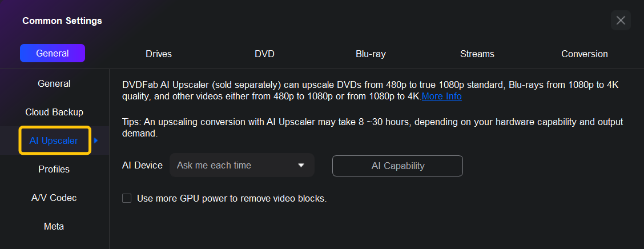
Task: Open the AI Device dropdown arrow
Action: coord(301,166)
